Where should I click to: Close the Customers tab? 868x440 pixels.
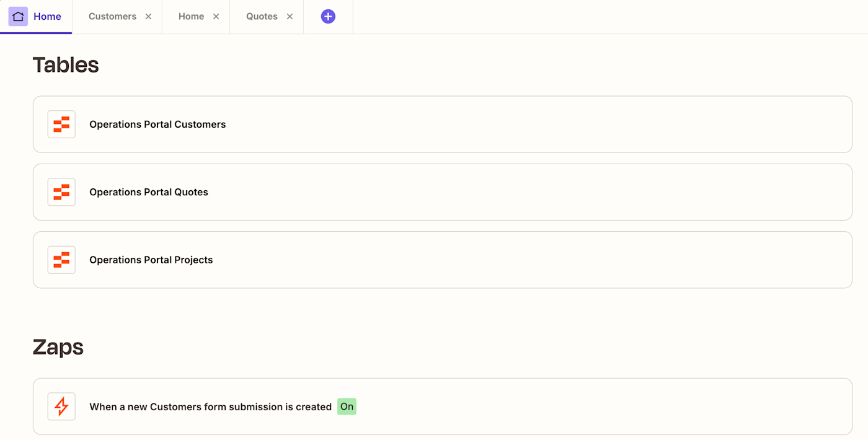pyautogui.click(x=148, y=17)
